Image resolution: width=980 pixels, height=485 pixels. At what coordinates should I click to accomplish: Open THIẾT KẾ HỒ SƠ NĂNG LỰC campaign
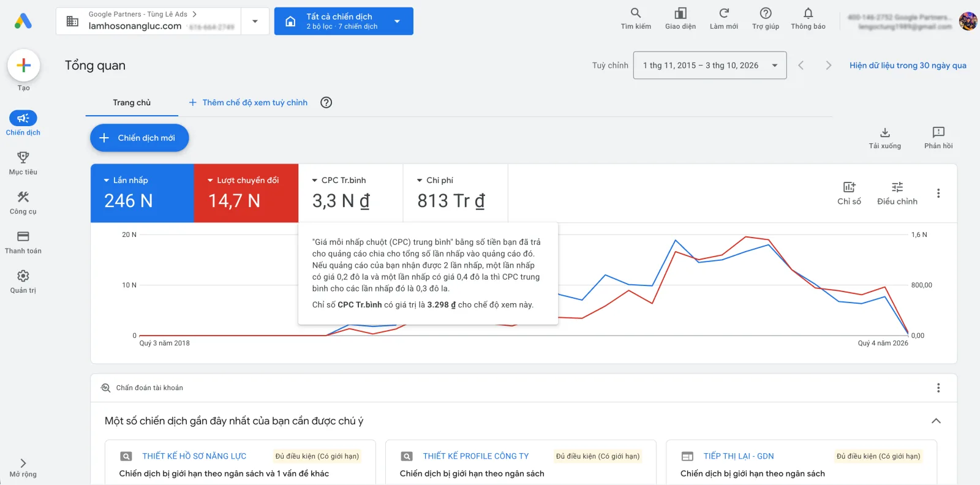pos(194,456)
